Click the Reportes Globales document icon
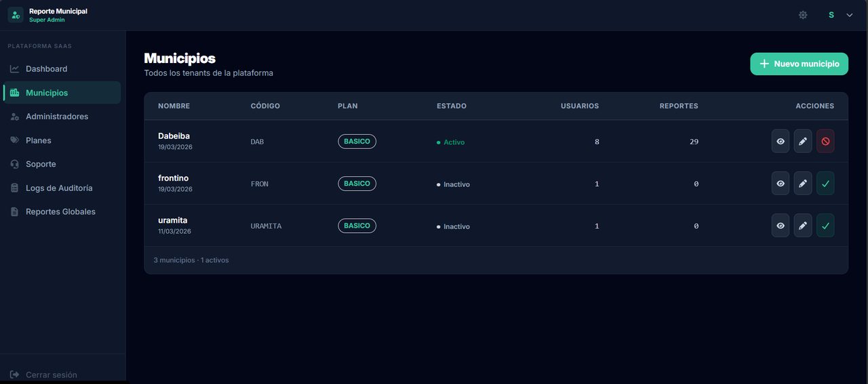The width and height of the screenshot is (868, 384). click(x=14, y=211)
